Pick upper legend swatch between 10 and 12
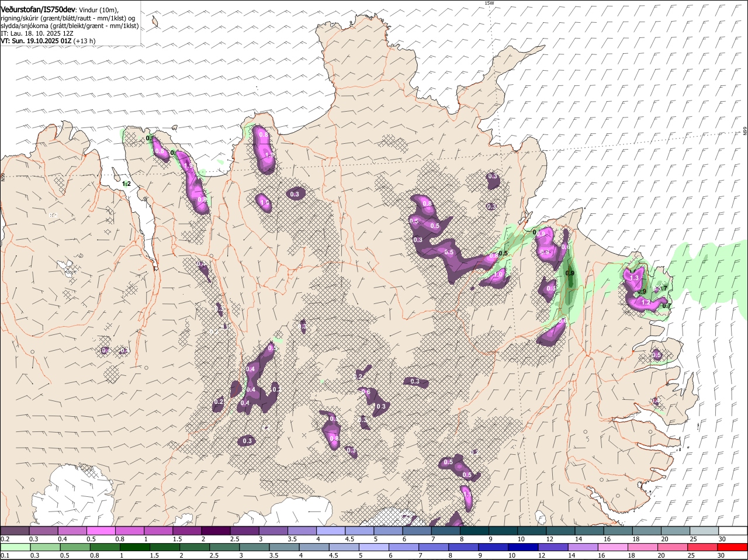The image size is (748, 560). tap(532, 530)
